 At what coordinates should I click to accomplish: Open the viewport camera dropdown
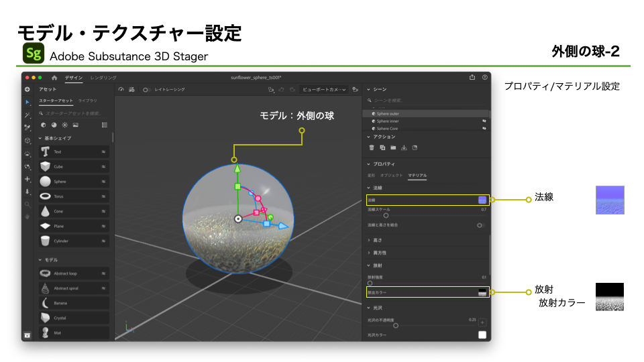pyautogui.click(x=324, y=89)
